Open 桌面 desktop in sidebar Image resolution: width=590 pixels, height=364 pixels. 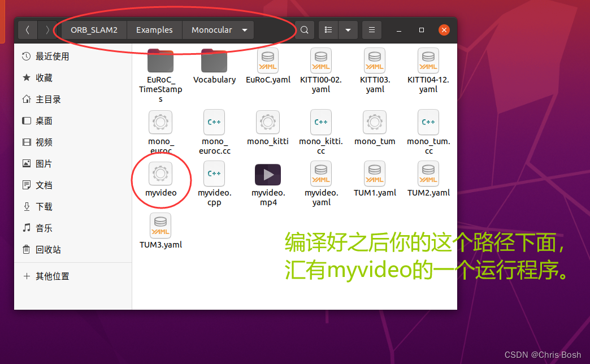73,121
